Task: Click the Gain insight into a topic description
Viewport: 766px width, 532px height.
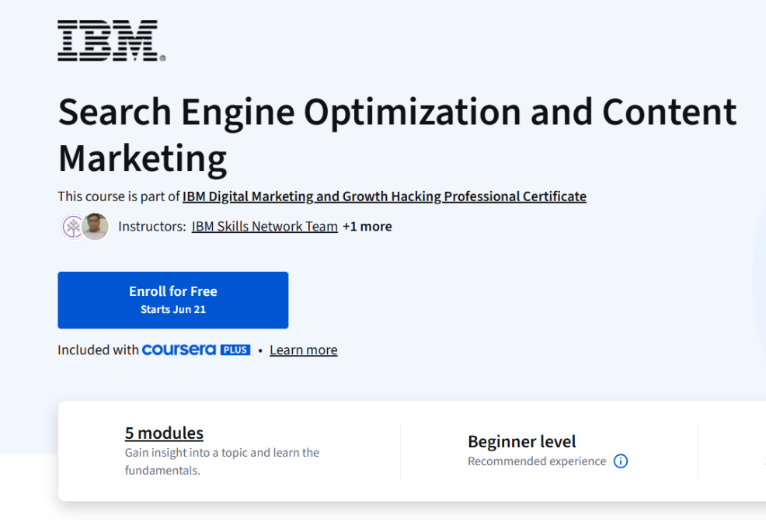Action: point(221,461)
